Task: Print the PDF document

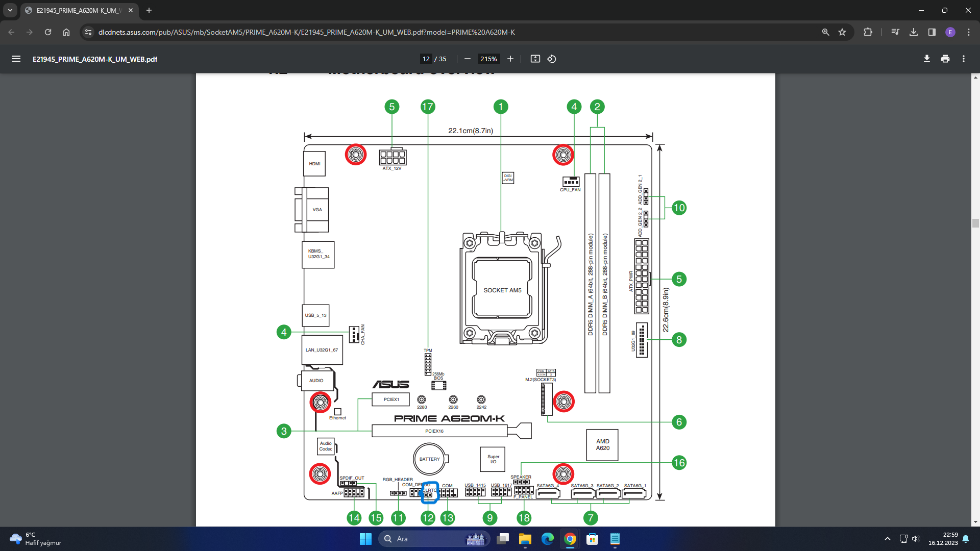Action: (x=945, y=59)
